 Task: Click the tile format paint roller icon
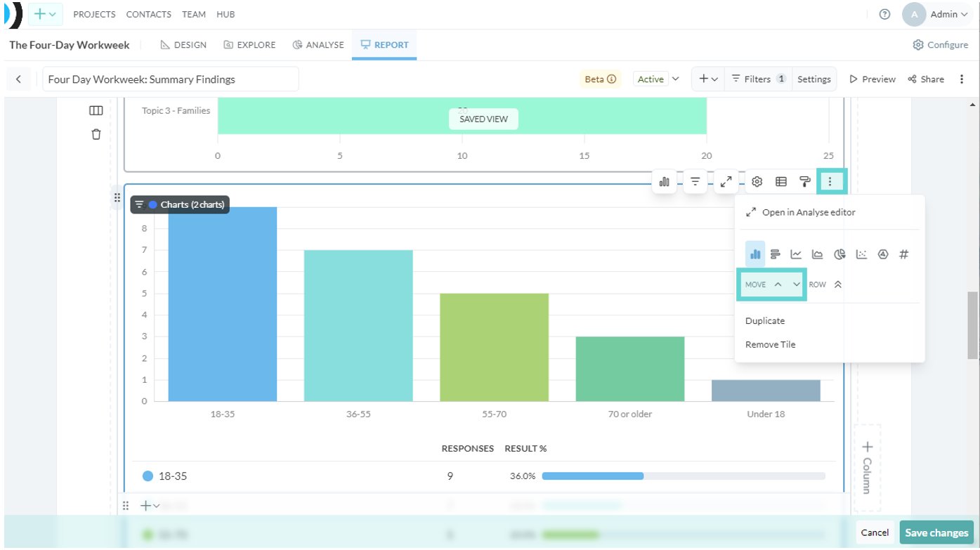pyautogui.click(x=805, y=182)
